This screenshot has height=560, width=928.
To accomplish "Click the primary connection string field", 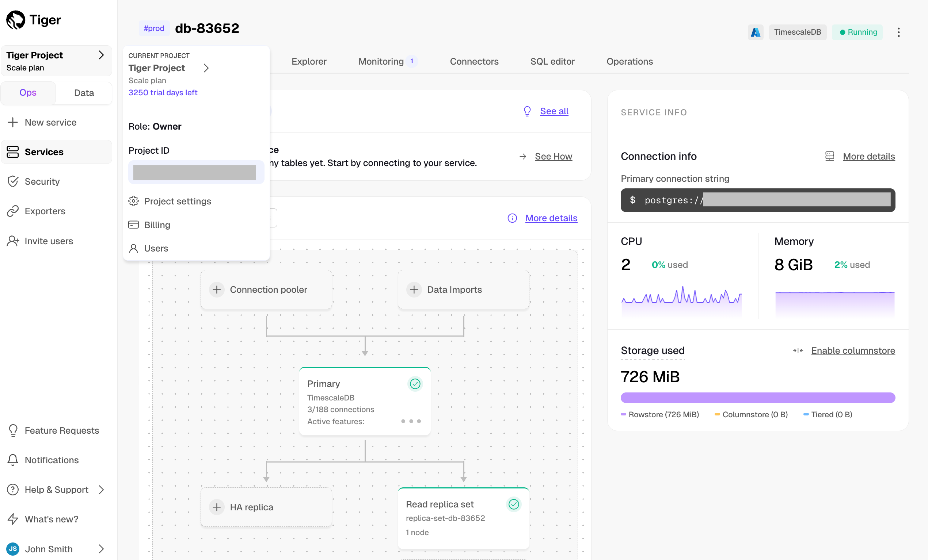I will pos(757,200).
